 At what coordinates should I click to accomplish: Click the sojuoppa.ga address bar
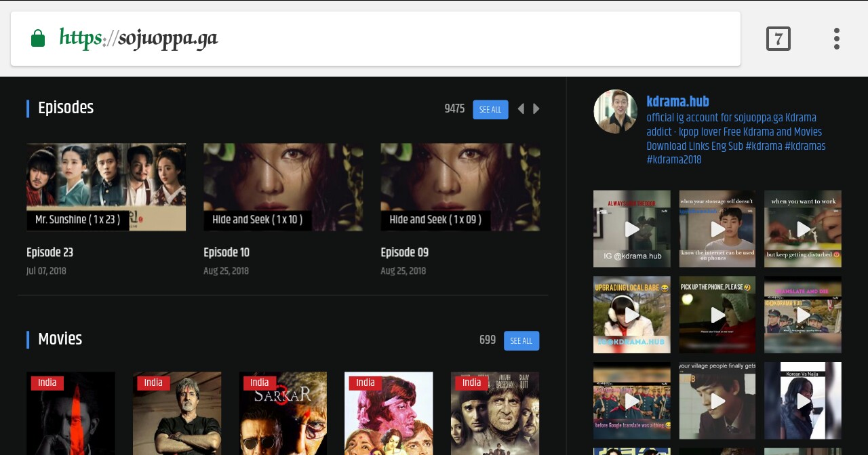(x=376, y=39)
